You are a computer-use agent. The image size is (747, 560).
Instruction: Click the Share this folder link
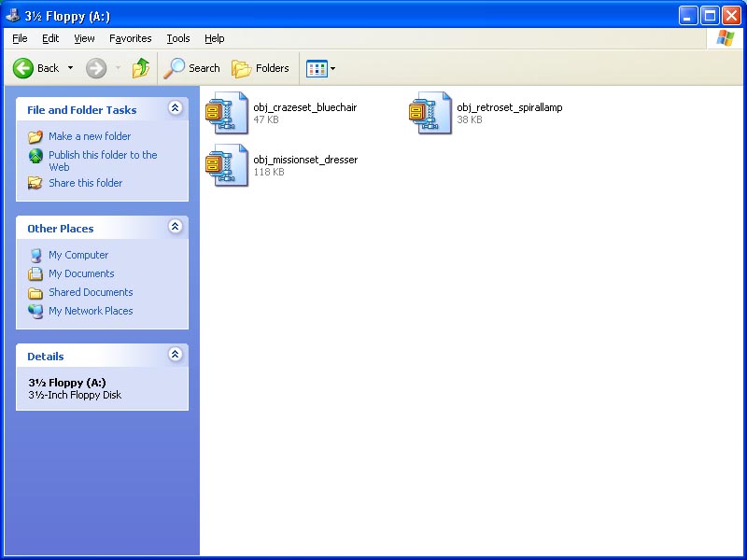85,183
